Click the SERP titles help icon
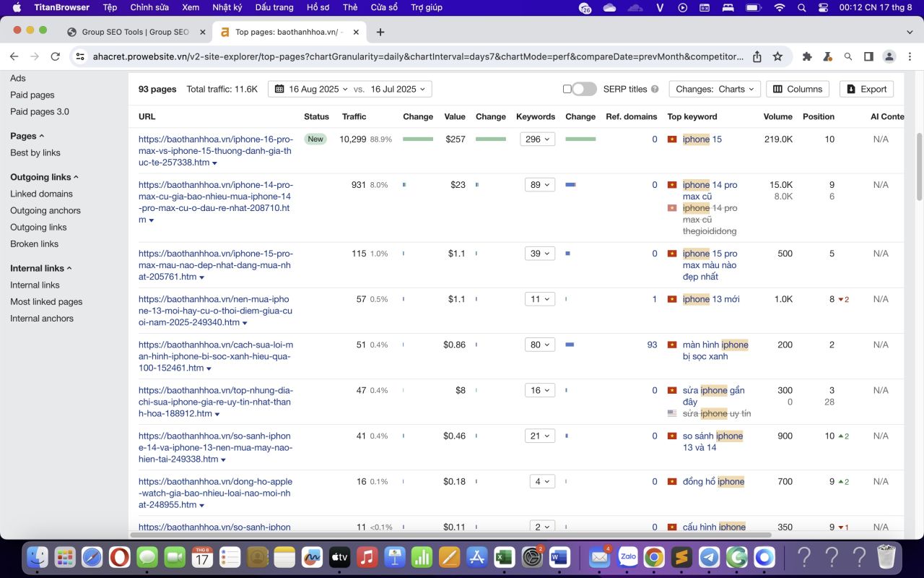The width and height of the screenshot is (924, 578). tap(655, 89)
